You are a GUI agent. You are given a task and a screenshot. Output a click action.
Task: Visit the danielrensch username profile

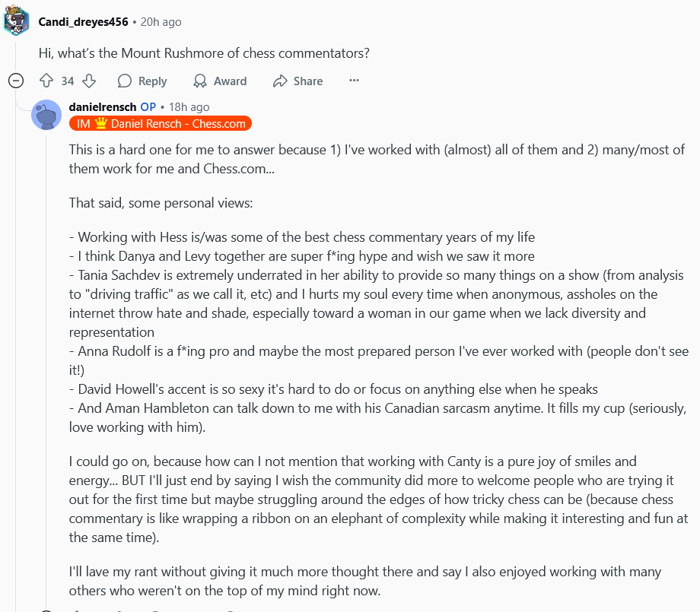[x=103, y=107]
